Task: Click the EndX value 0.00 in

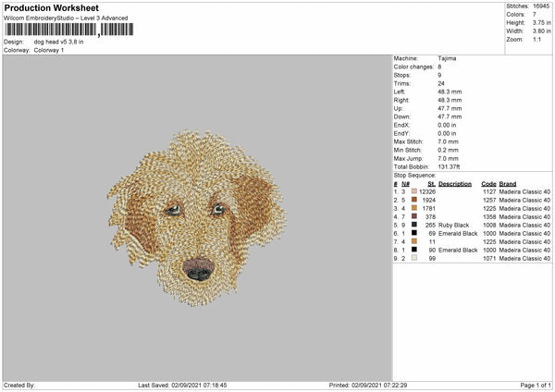Action: [x=447, y=125]
